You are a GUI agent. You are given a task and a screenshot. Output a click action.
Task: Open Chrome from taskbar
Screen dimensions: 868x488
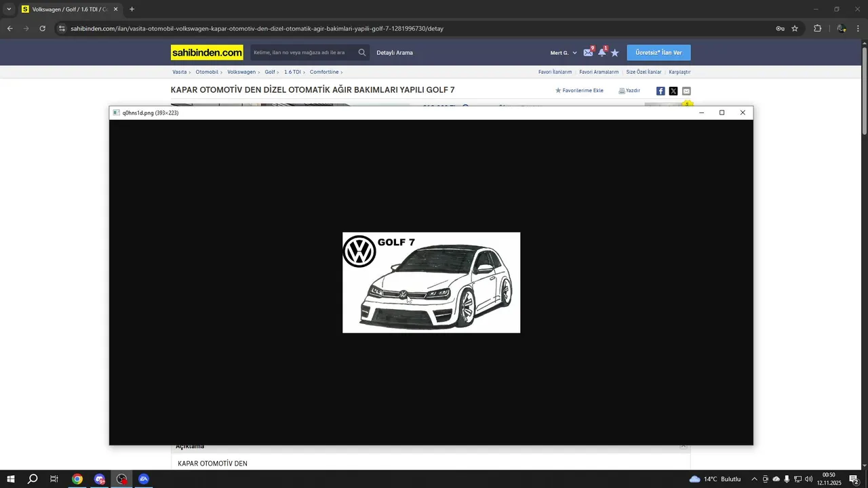pos(77,479)
